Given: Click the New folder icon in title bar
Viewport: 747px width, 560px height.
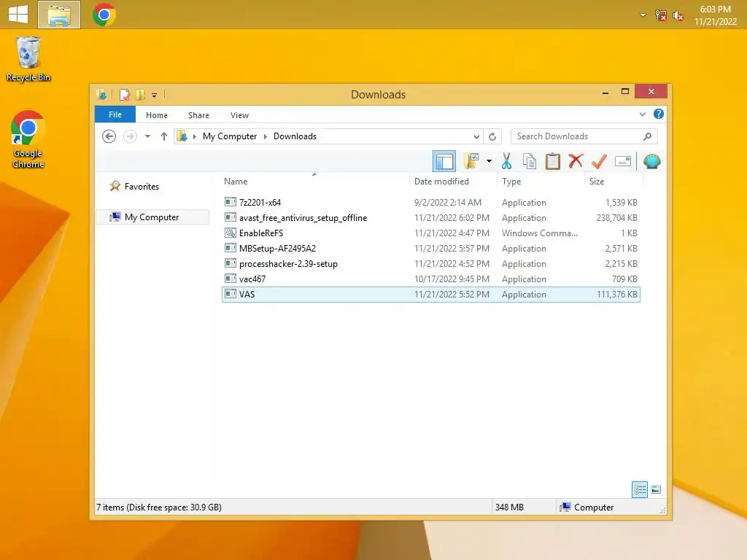Looking at the screenshot, I should 140,95.
